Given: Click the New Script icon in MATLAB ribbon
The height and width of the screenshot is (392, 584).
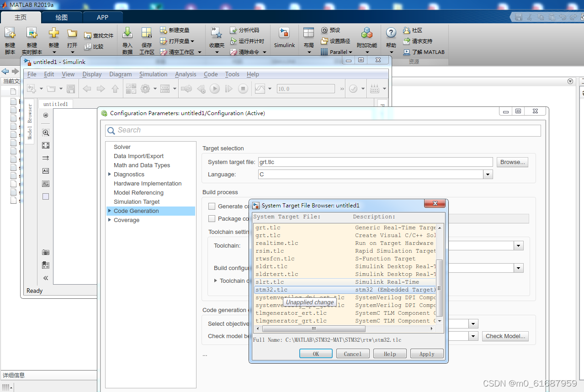Looking at the screenshot, I should pyautogui.click(x=10, y=33).
